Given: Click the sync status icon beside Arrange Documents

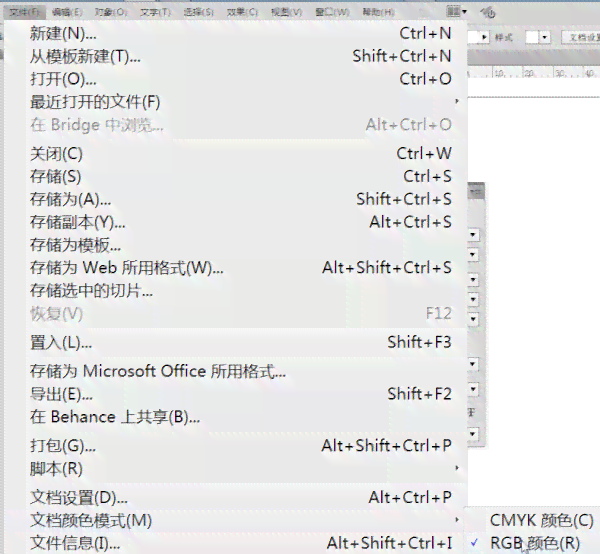Looking at the screenshot, I should (488, 13).
